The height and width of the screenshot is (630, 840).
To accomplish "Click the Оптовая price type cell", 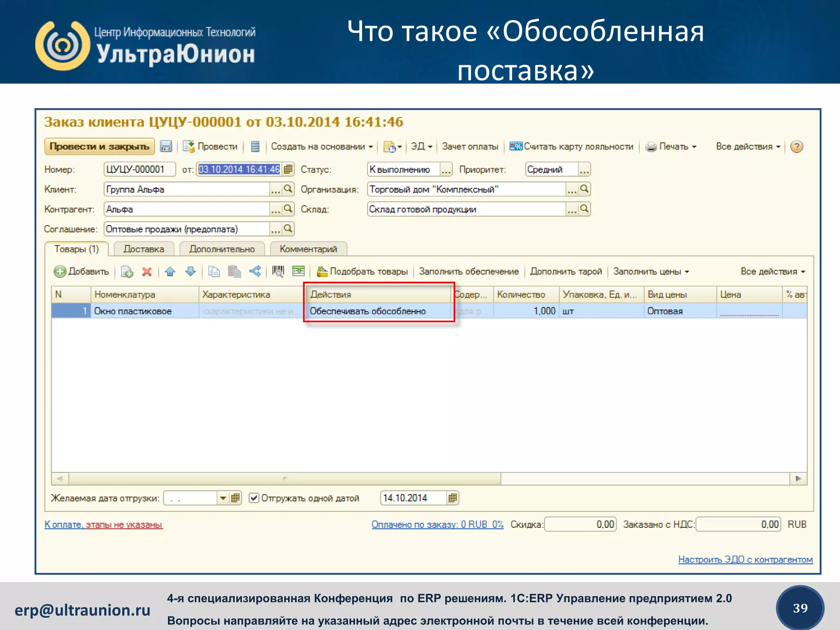I will pyautogui.click(x=680, y=311).
